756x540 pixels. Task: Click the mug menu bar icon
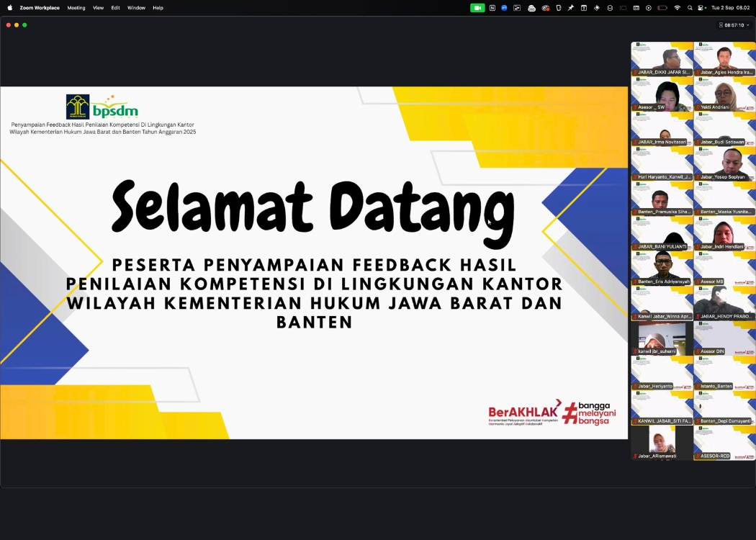point(559,8)
